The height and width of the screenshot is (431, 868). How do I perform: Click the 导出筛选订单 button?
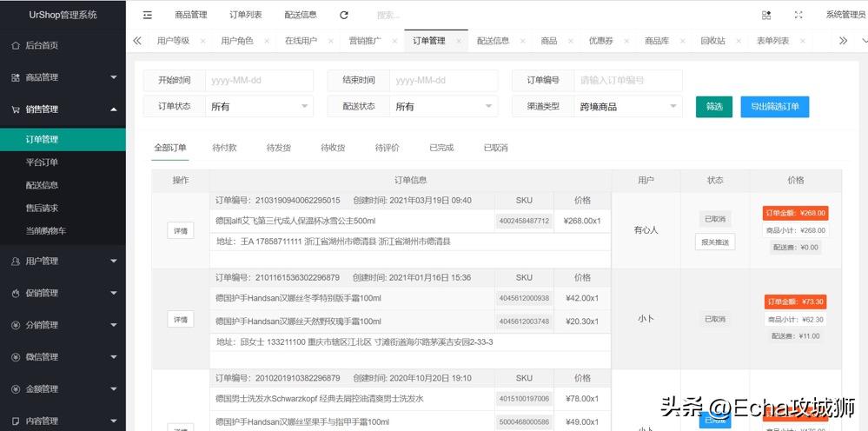[x=775, y=107]
